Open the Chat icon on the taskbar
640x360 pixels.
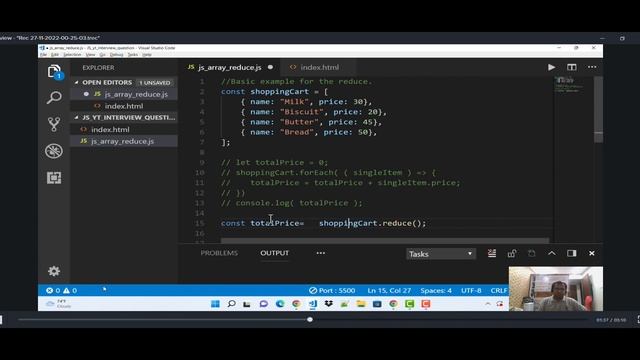tap(264, 304)
